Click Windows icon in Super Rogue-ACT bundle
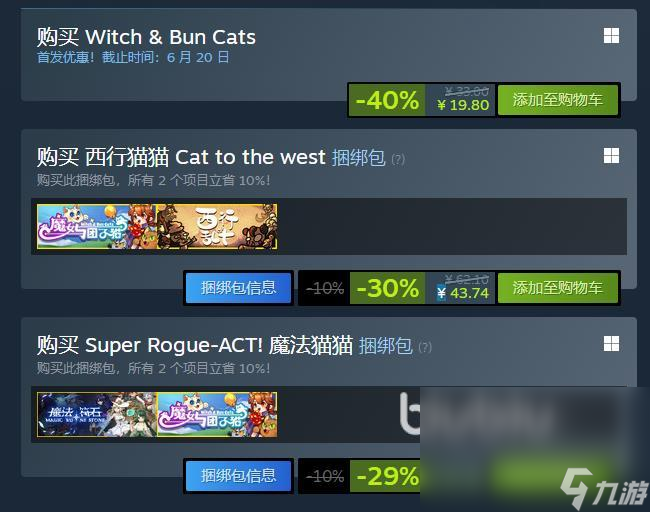The image size is (650, 512). pyautogui.click(x=611, y=344)
